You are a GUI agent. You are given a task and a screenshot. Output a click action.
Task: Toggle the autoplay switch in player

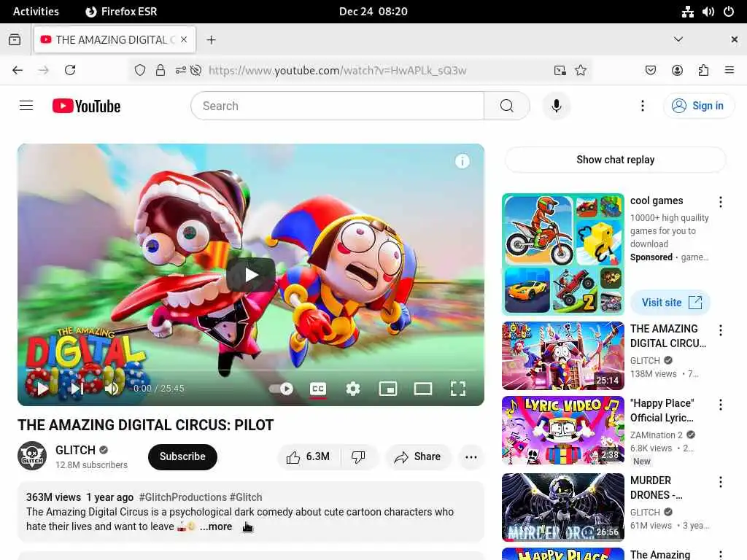281,389
